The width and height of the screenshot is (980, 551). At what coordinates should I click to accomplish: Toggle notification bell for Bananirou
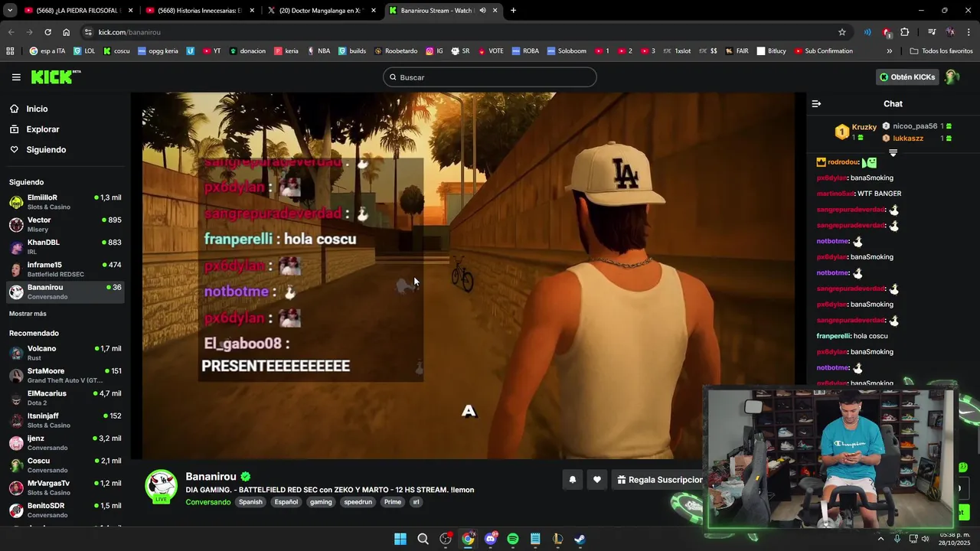click(x=572, y=480)
